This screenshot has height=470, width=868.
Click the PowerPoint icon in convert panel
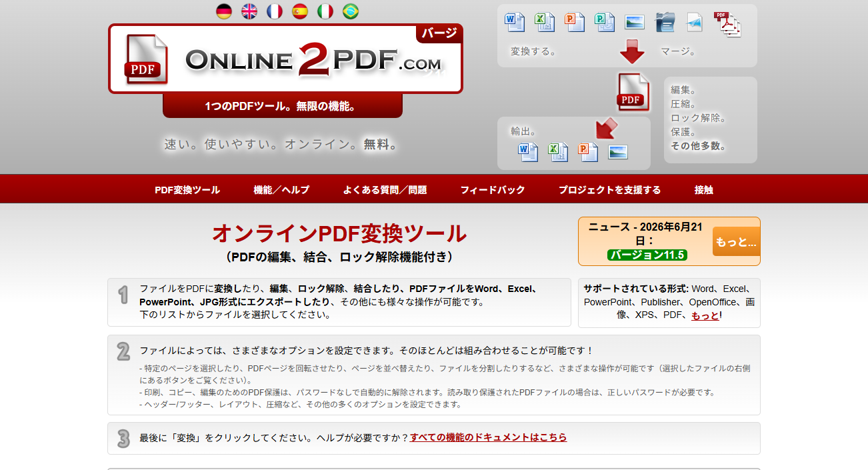point(574,22)
